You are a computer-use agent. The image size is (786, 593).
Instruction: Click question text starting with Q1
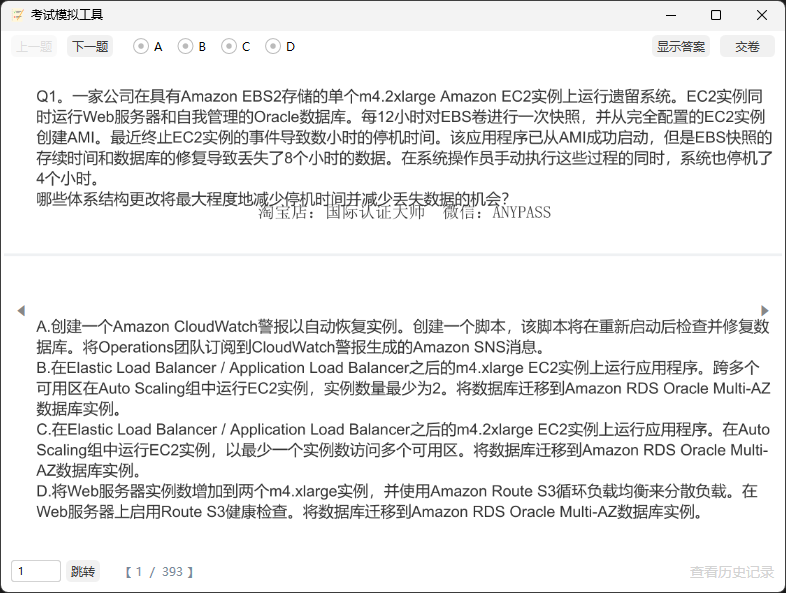coord(404,137)
